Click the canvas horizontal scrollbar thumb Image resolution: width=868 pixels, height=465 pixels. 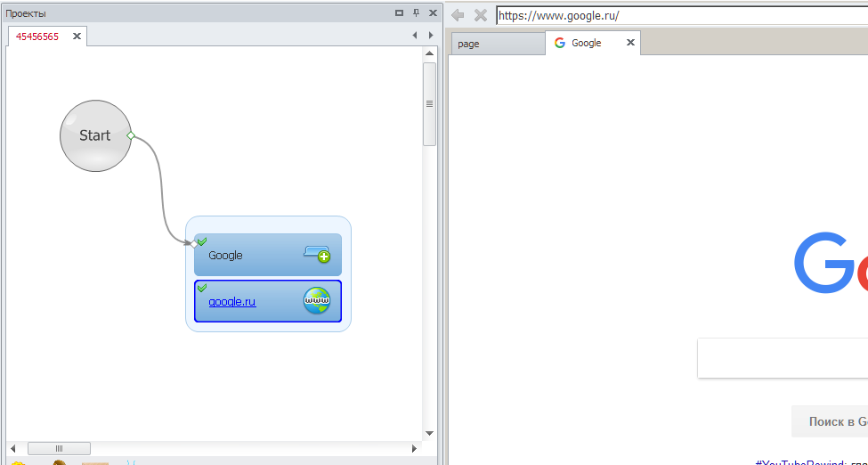(60, 448)
